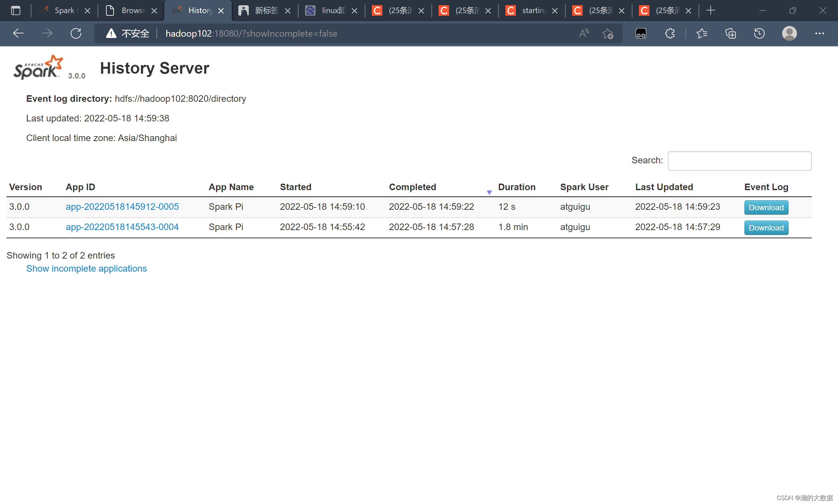Add page to favorites star icon
The image size is (838, 504).
pyautogui.click(x=607, y=33)
